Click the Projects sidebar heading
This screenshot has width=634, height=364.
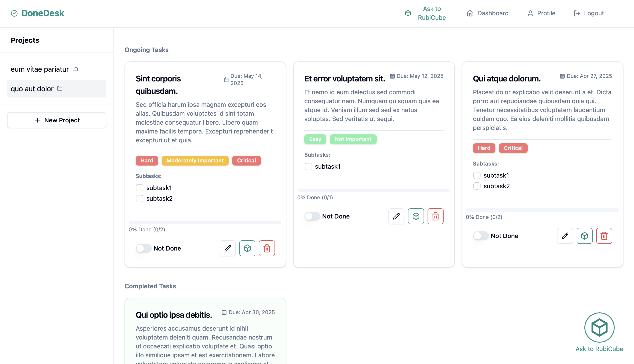click(25, 40)
